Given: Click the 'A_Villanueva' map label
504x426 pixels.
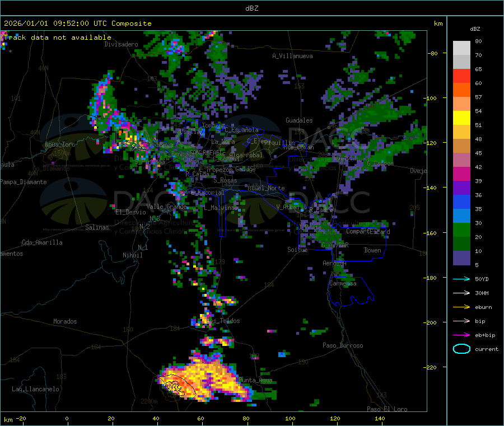Looking at the screenshot, I should tap(292, 56).
